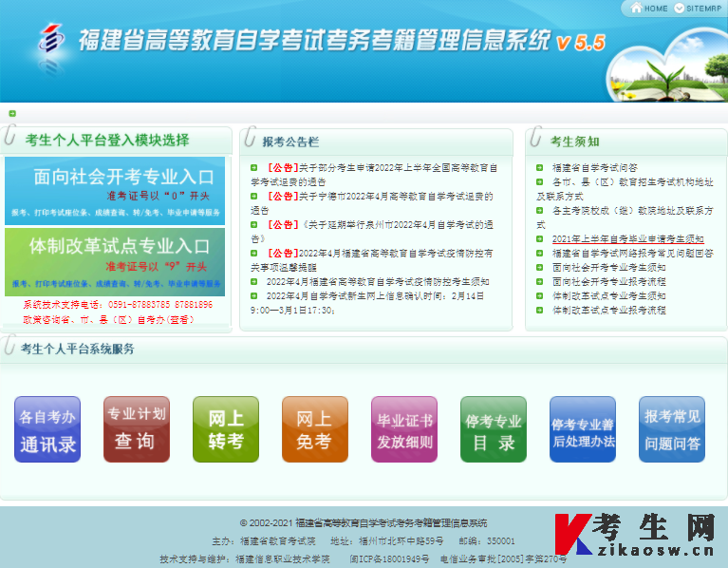Open notice about 2022年上半年 exam refund
Image resolution: width=728 pixels, height=568 pixels.
tap(374, 175)
